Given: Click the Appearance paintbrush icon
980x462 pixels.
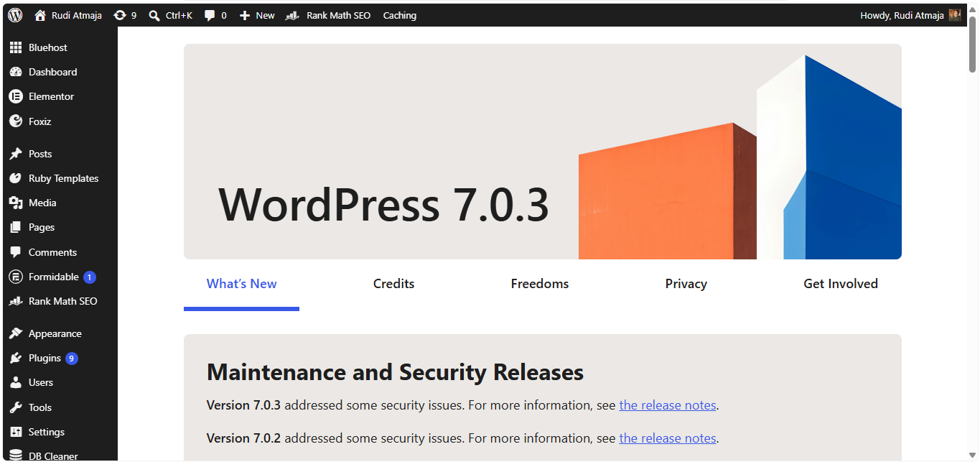Looking at the screenshot, I should pyautogui.click(x=16, y=333).
